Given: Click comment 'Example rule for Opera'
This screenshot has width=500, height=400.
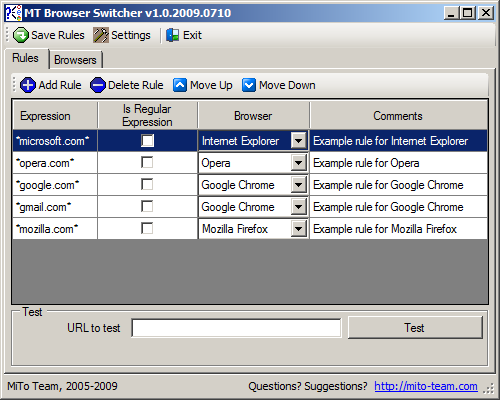Looking at the screenshot, I should click(366, 163).
